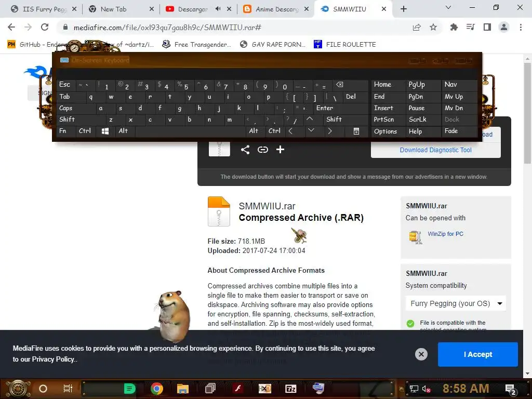This screenshot has width=532, height=399.
Task: Click PrtScn key on On-Screen Keyboard
Action: tap(388, 119)
